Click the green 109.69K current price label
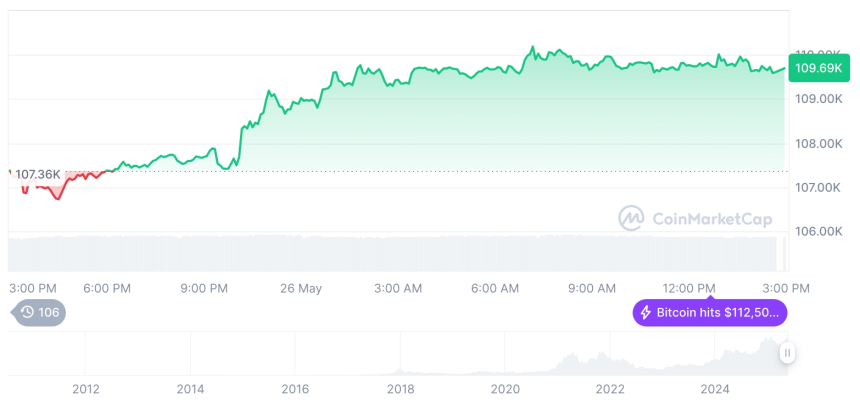Screen dimensions: 860x401 [x=817, y=68]
